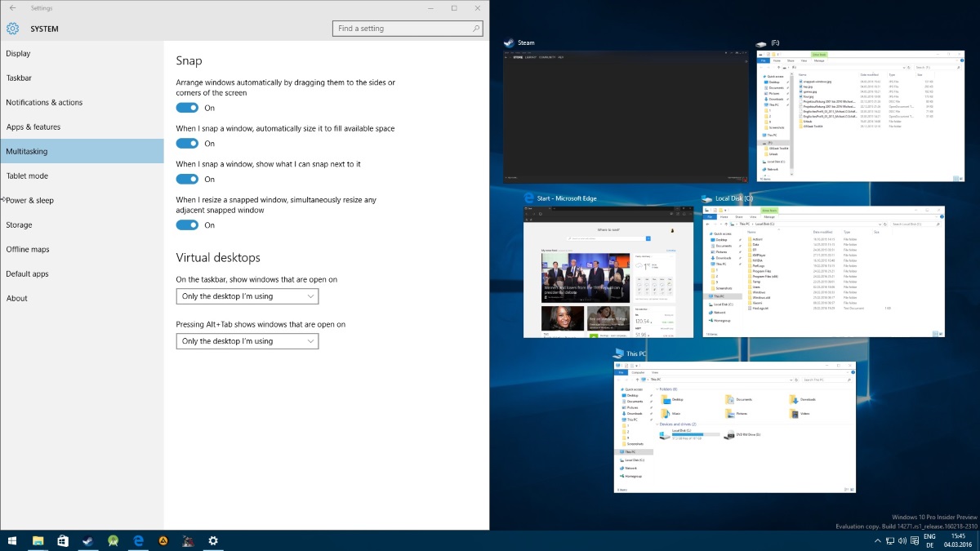The height and width of the screenshot is (551, 980).
Task: Open File Explorer from the taskbar
Action: (38, 540)
